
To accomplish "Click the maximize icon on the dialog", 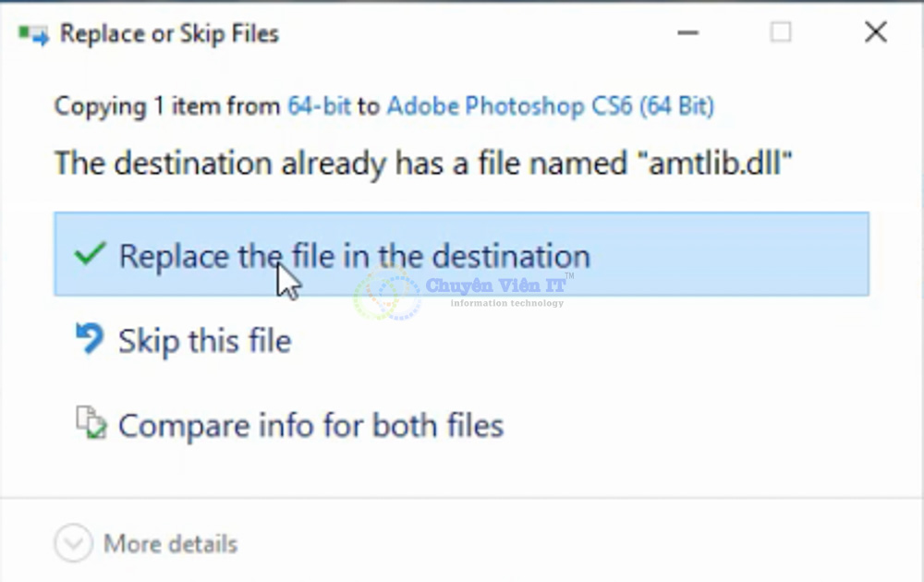I will point(781,32).
